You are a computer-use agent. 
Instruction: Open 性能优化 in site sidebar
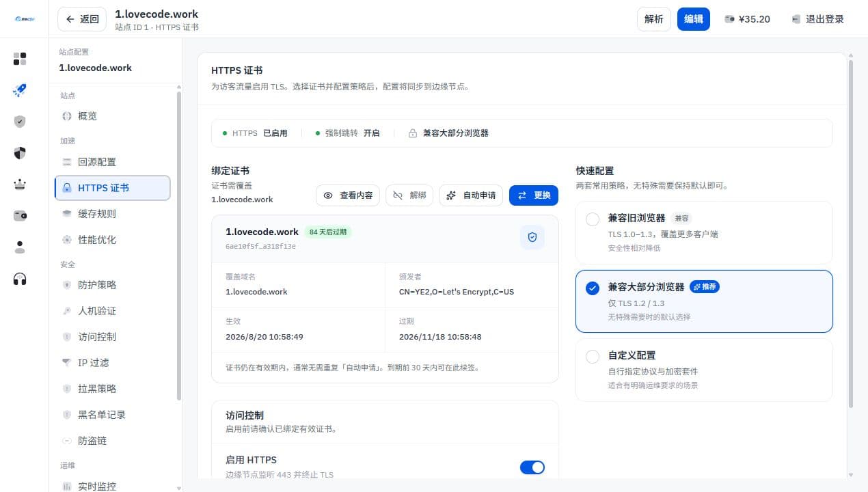click(x=112, y=240)
